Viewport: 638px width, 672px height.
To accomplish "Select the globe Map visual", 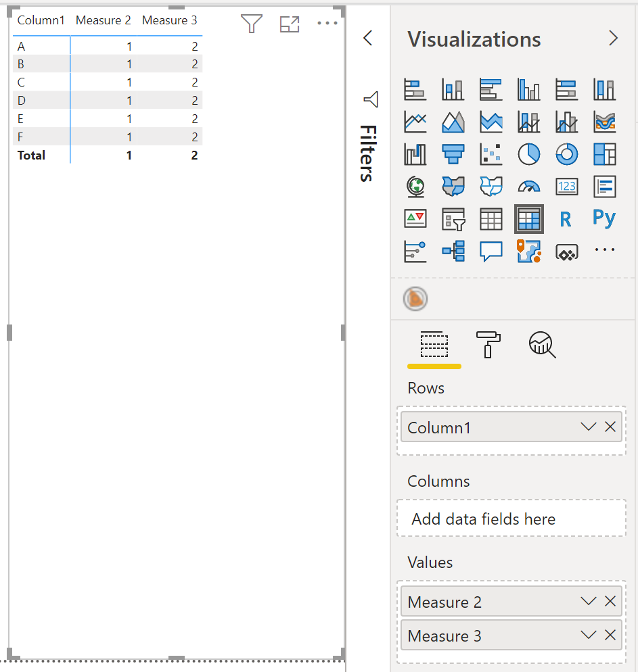I will (x=415, y=187).
